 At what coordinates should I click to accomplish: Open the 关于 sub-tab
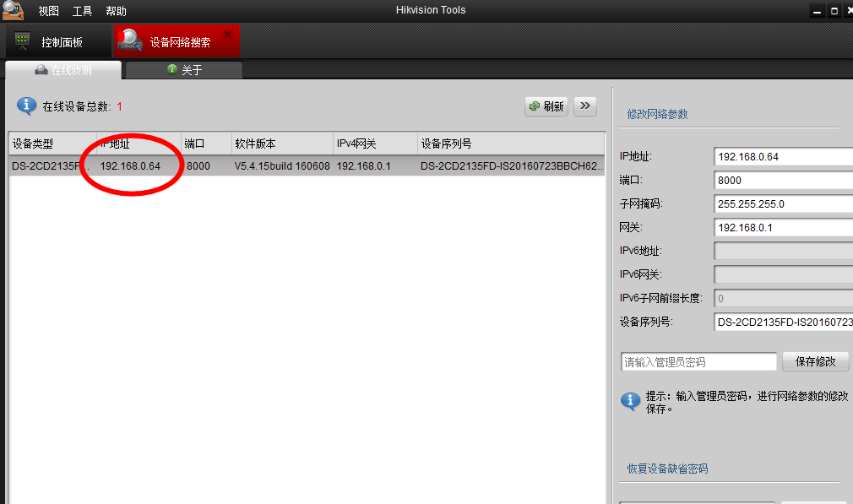click(184, 69)
